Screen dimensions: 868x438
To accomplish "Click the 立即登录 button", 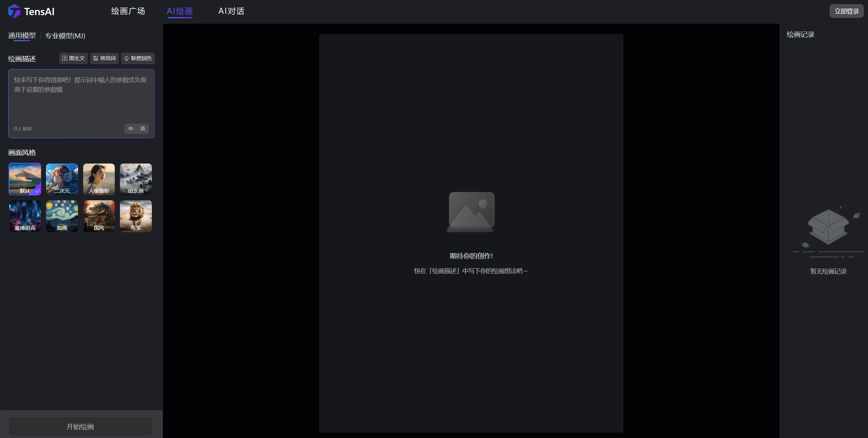I will coord(847,11).
